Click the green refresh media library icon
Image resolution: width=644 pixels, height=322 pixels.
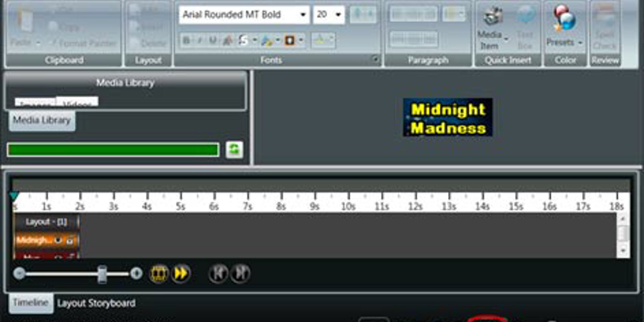pos(234,150)
